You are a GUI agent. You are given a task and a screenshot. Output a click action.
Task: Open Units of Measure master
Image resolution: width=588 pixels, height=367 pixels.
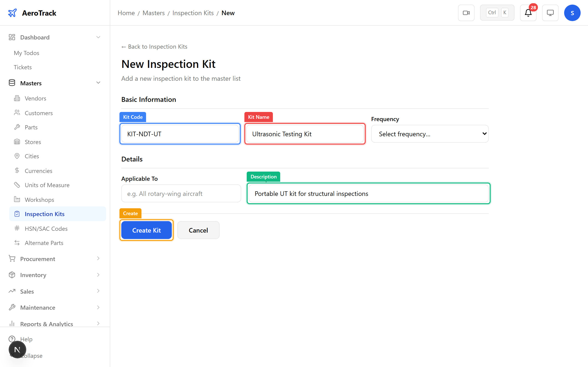47,185
